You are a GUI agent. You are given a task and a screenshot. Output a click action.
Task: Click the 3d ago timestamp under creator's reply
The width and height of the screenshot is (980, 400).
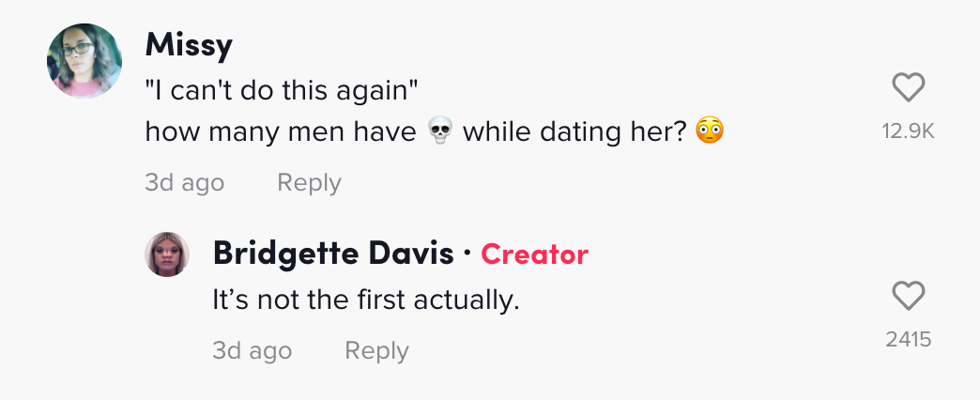252,350
